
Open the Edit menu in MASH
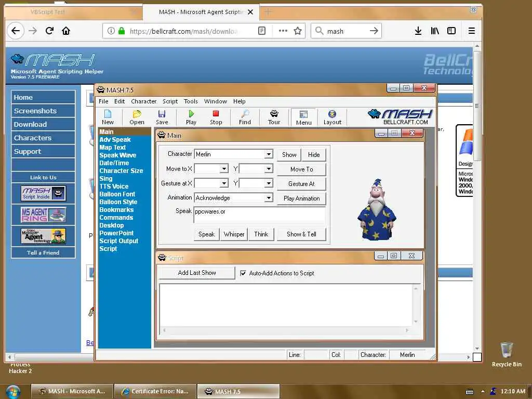119,101
